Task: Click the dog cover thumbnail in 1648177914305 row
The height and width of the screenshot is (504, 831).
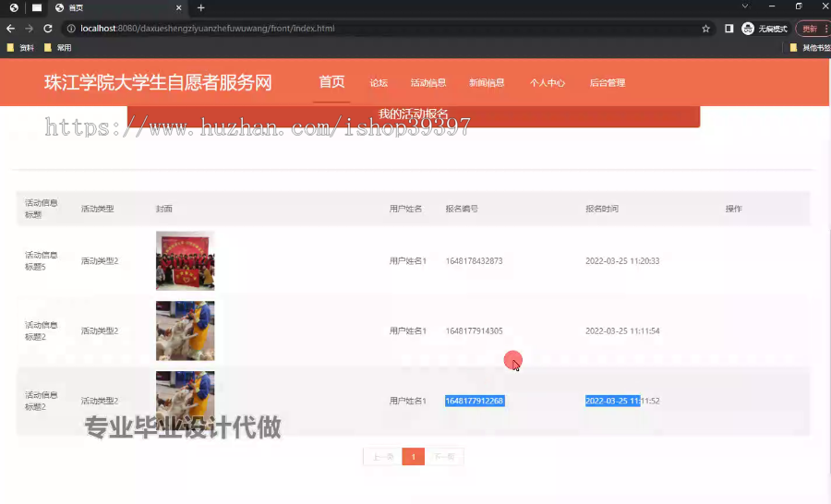Action: [x=185, y=330]
